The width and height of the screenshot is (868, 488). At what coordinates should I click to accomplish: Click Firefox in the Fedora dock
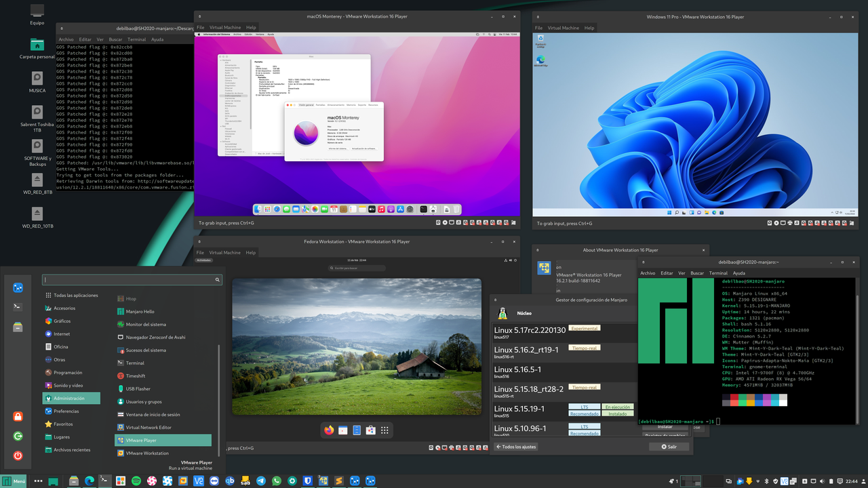pos(330,430)
